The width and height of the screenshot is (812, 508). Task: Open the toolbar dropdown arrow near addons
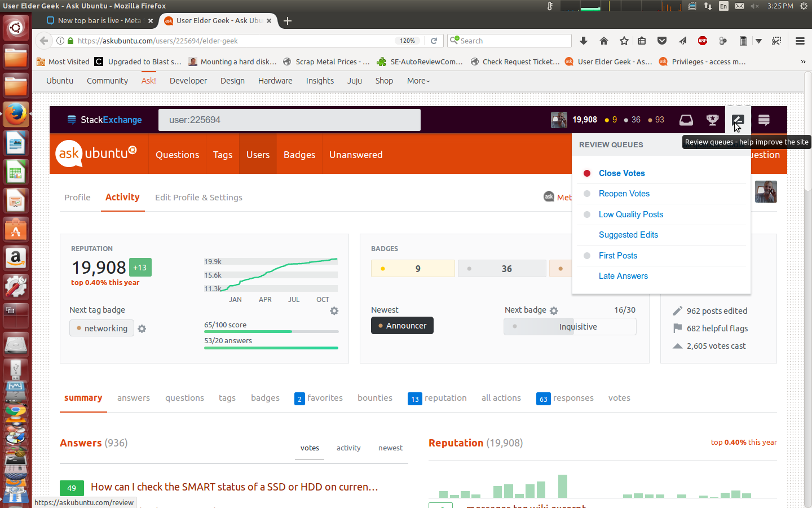pos(759,41)
